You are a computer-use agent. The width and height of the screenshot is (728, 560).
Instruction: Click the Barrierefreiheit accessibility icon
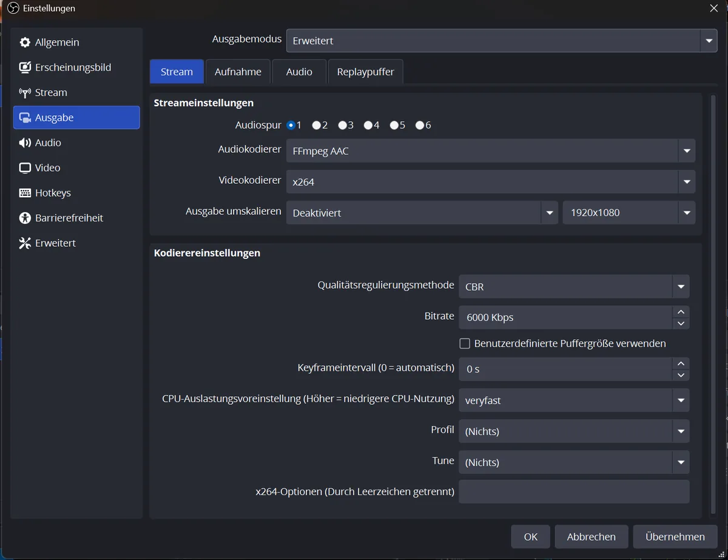[25, 218]
